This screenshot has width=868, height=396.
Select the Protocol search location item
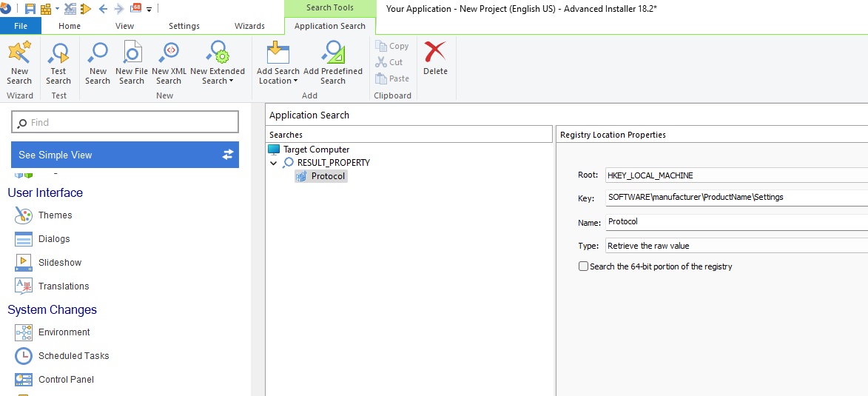click(x=328, y=176)
